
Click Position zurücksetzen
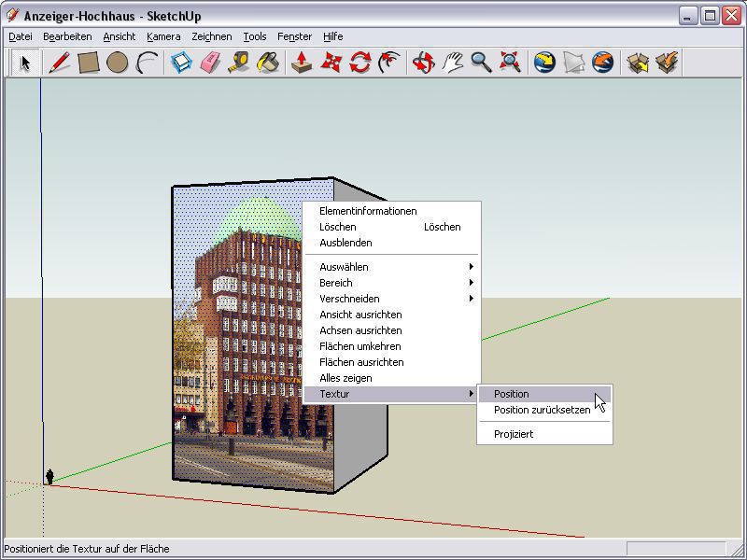pos(542,410)
